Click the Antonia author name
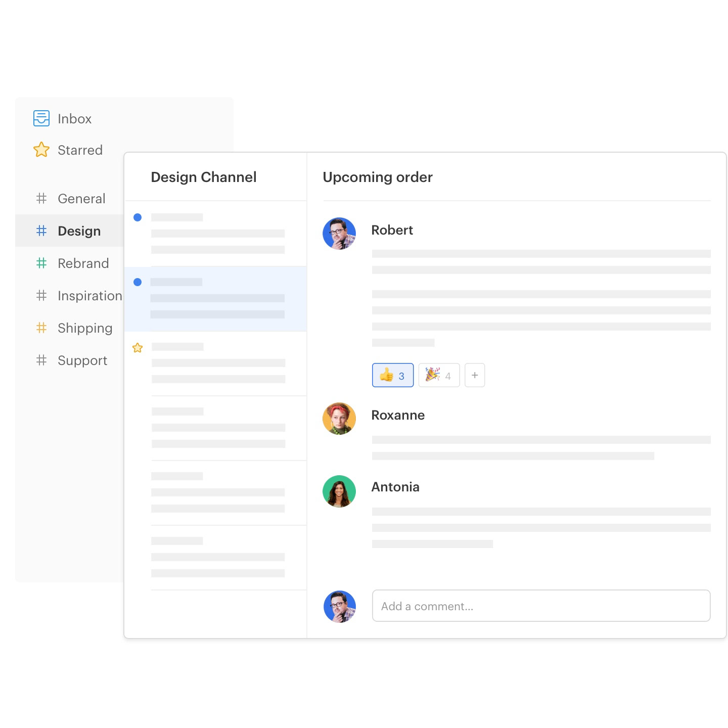Screen dimensions: 728x728 395,487
